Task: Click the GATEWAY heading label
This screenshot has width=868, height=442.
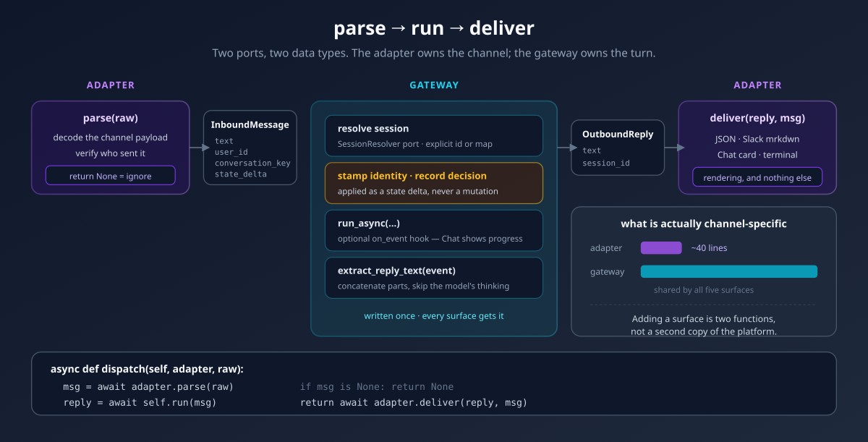Action: click(x=434, y=85)
